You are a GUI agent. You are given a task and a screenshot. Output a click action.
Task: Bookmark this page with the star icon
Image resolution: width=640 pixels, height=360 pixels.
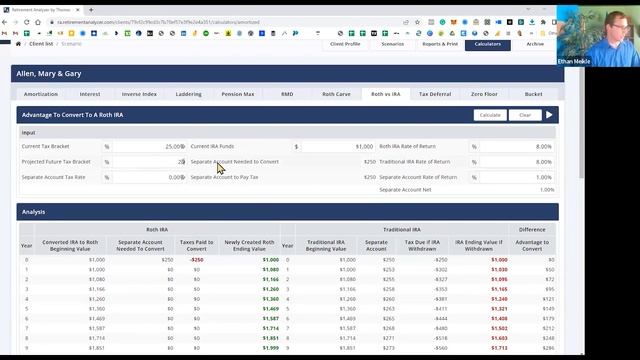pyautogui.click(x=417, y=22)
